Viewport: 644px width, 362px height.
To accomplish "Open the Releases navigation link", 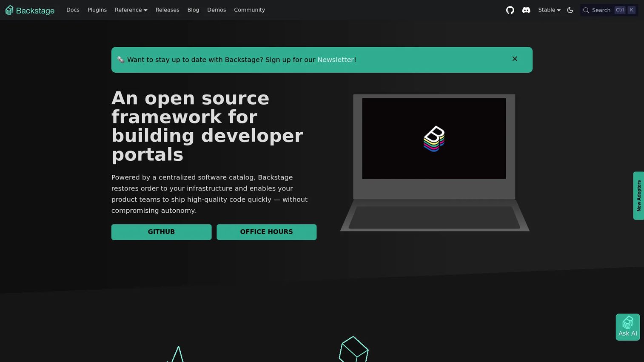I will click(167, 10).
